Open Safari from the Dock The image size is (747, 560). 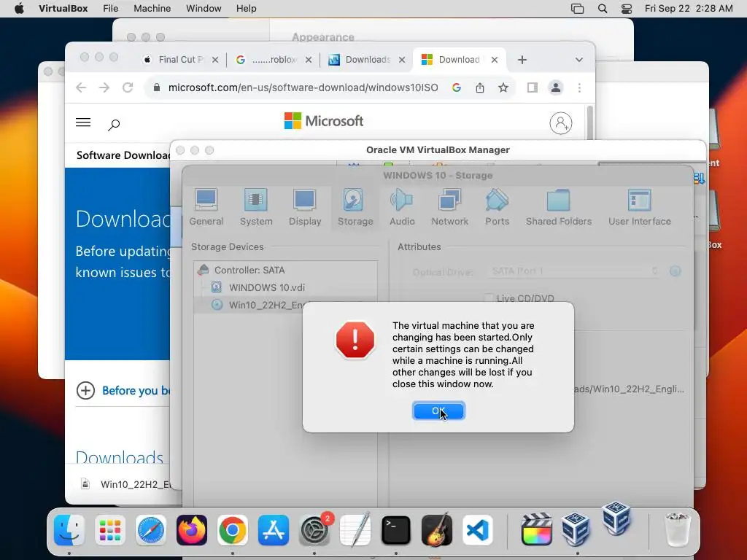[x=151, y=530]
